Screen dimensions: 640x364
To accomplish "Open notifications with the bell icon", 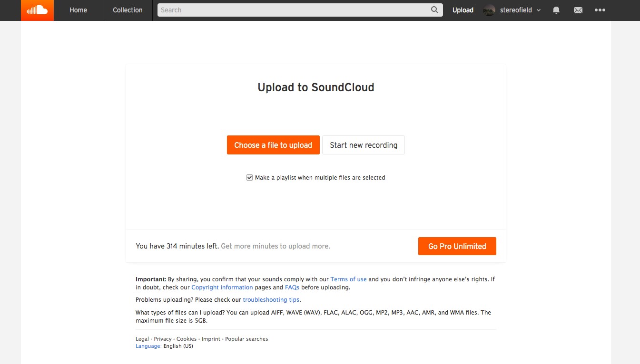I will (556, 10).
